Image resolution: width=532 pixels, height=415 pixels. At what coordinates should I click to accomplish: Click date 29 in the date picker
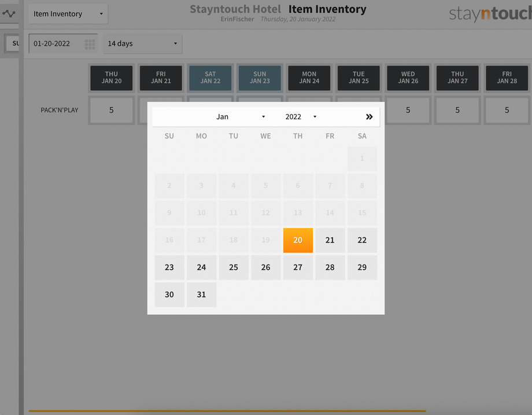pyautogui.click(x=362, y=267)
